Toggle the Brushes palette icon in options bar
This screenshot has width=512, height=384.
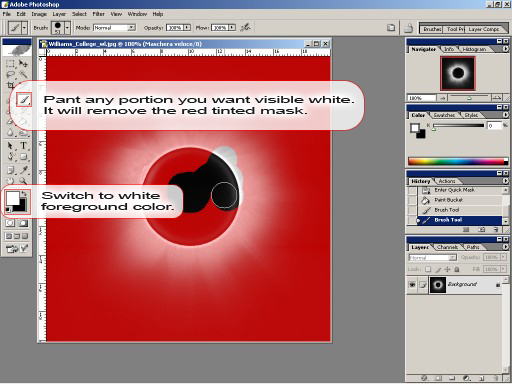pos(391,28)
